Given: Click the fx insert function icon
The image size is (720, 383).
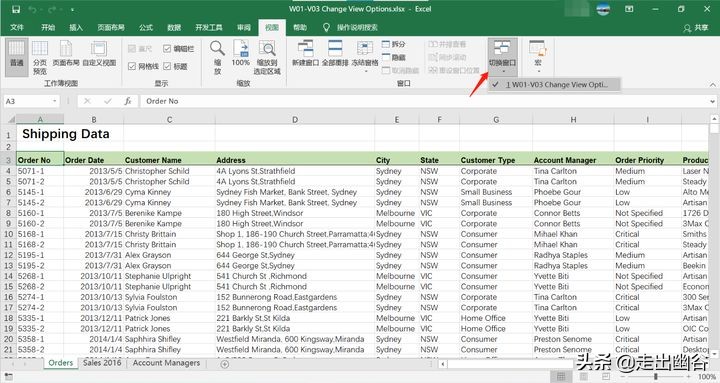Looking at the screenshot, I should [128, 101].
